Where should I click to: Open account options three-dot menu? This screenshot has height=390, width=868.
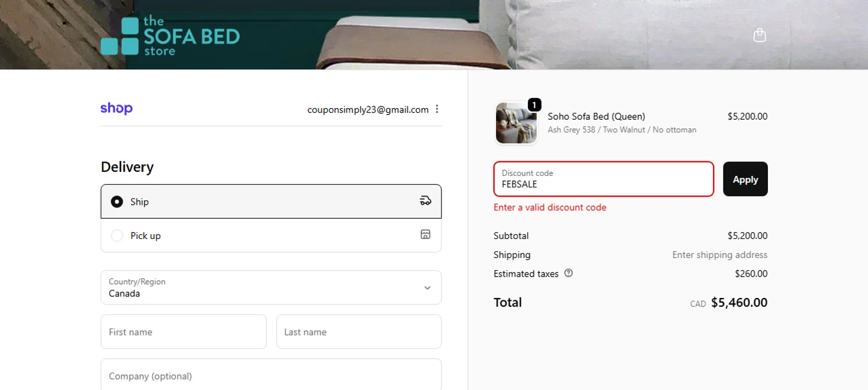(437, 109)
